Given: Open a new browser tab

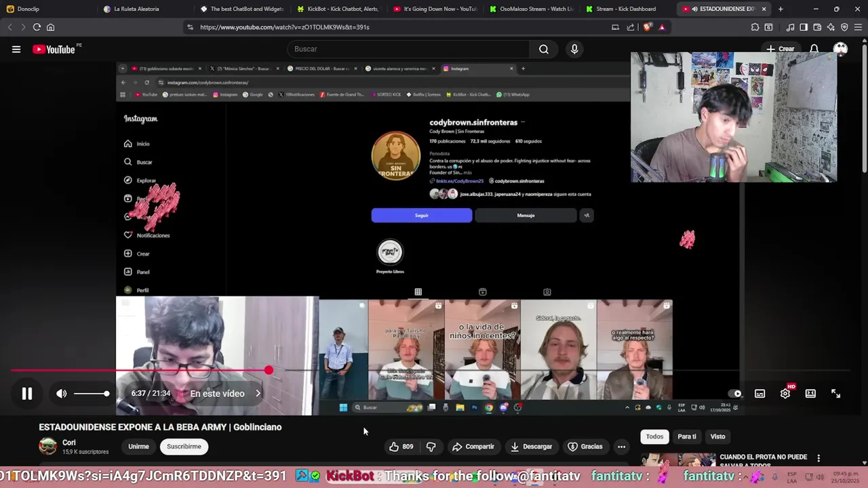Looking at the screenshot, I should tap(781, 9).
